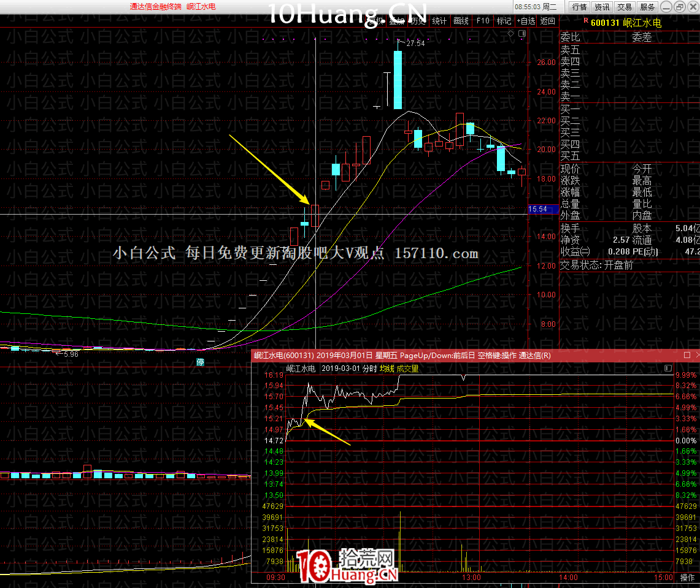Restore the 通达信 main window

680,7
